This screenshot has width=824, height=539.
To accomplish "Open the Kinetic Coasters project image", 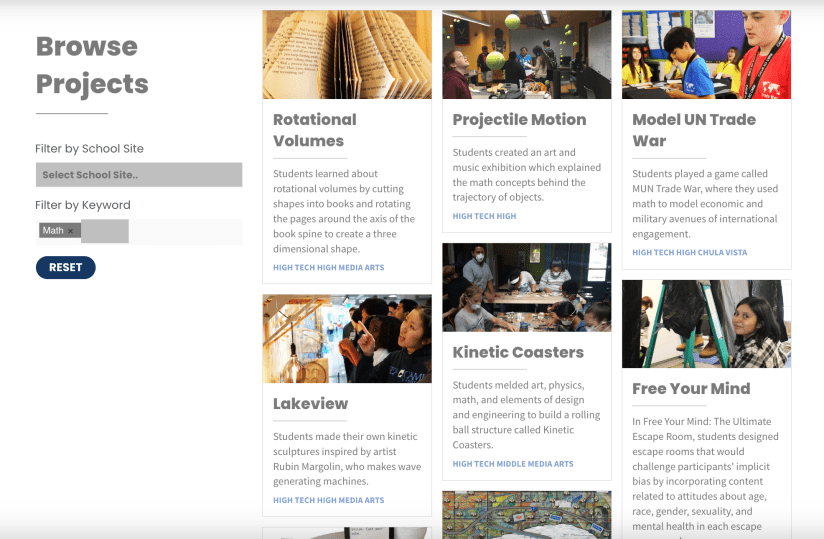I will click(x=526, y=288).
